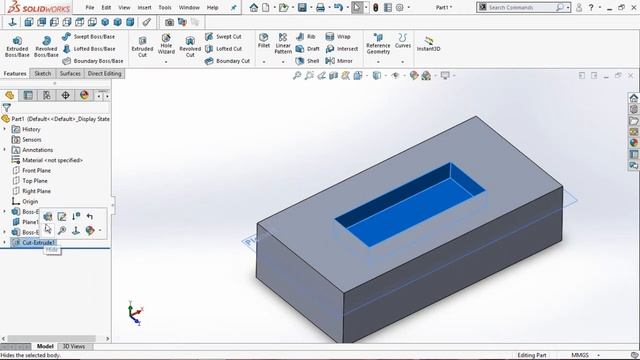This screenshot has width=640, height=360.
Task: Open the Window menu
Action: point(189,7)
